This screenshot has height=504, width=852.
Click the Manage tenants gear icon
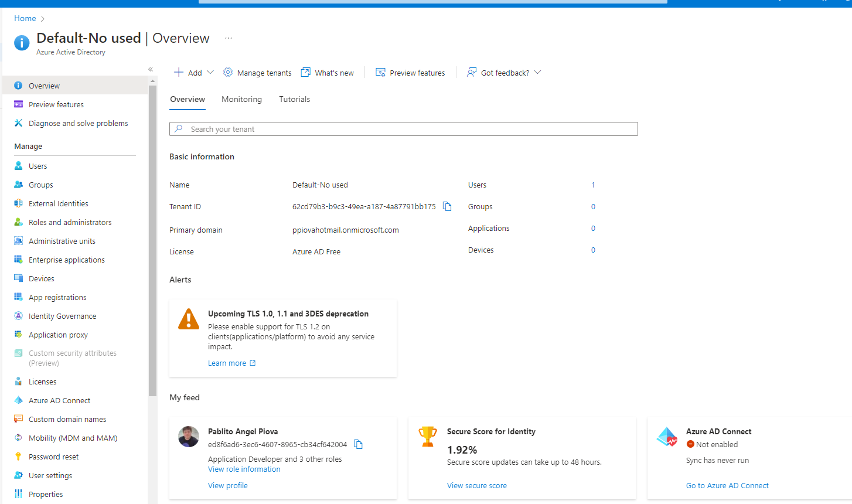228,72
